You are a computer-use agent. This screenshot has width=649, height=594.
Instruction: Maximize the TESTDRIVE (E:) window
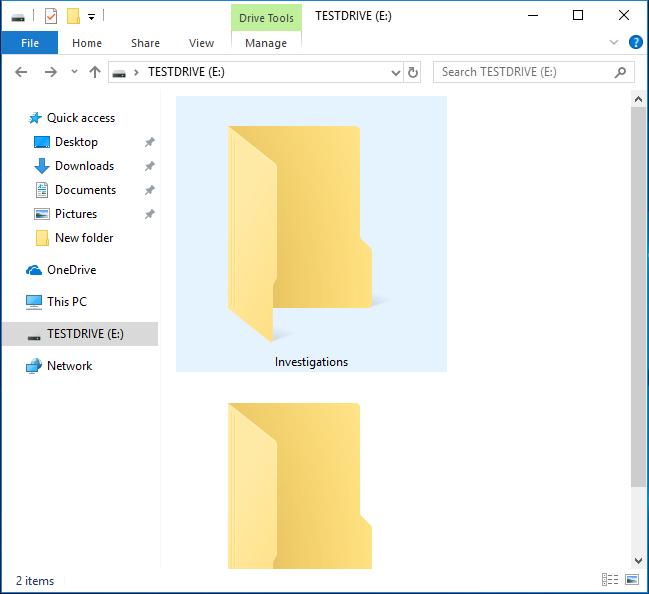(578, 16)
